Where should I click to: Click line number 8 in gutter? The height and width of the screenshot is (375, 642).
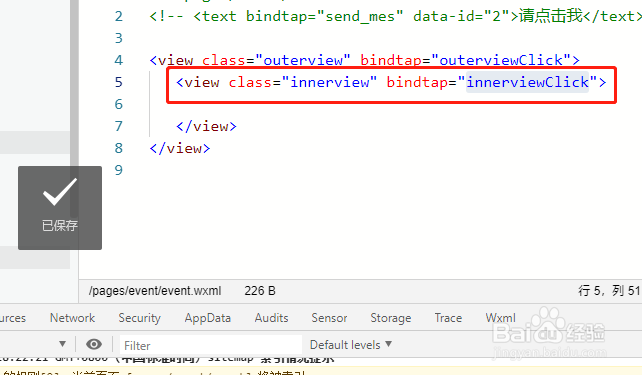118,148
